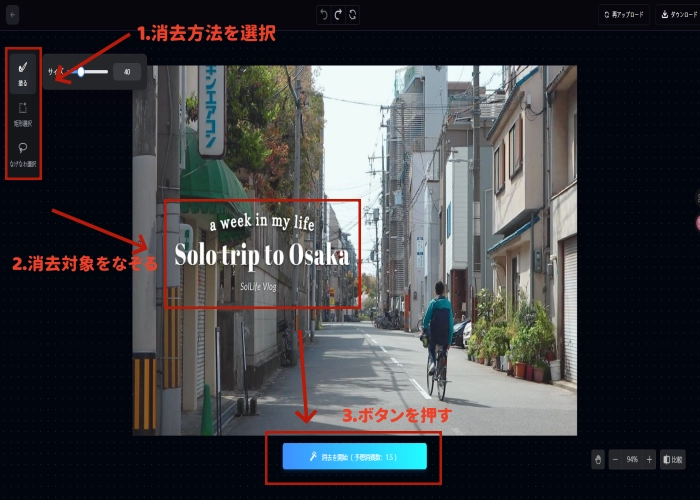The width and height of the screenshot is (700, 500).
Task: Click the 再アップロード re-upload button
Action: point(624,15)
